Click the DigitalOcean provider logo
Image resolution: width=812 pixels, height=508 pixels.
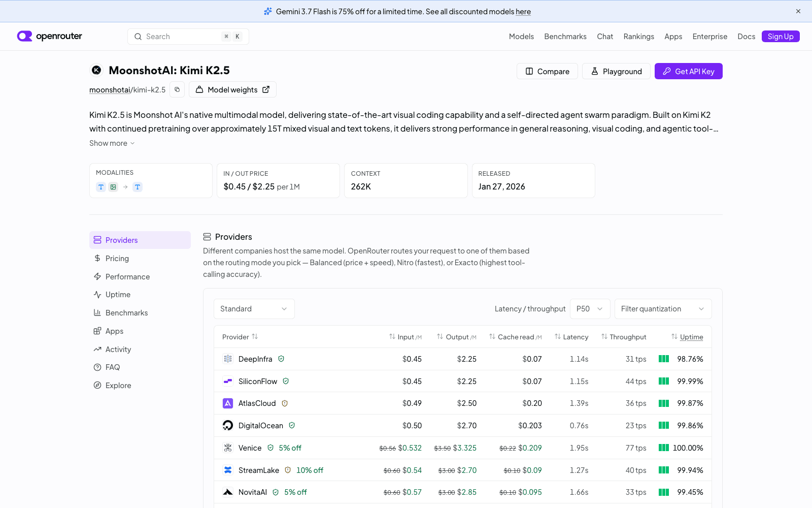point(228,425)
